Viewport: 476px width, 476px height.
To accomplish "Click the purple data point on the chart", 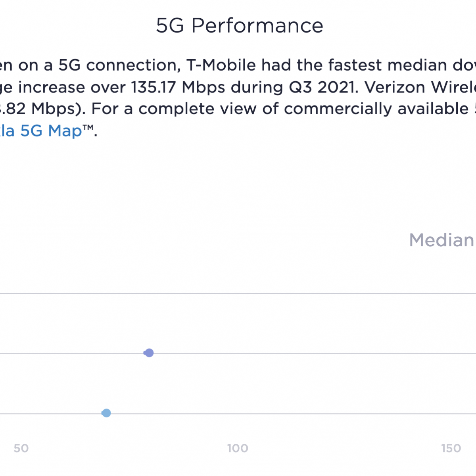I will point(149,353).
